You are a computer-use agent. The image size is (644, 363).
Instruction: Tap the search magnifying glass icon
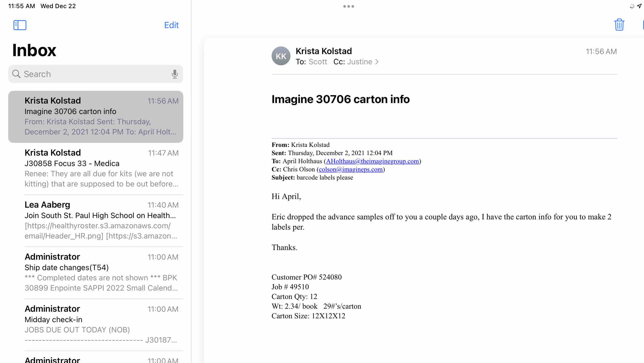(16, 74)
